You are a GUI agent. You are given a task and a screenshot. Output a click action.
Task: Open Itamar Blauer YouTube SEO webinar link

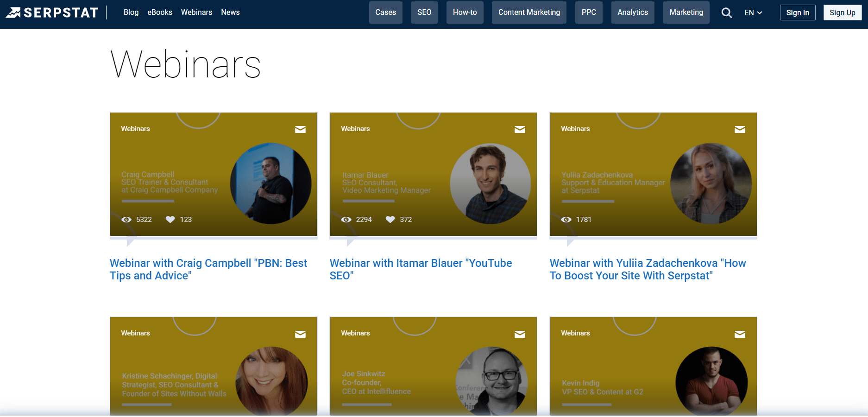(421, 270)
